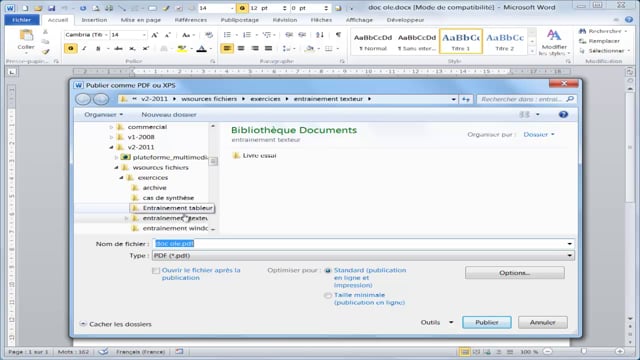This screenshot has width=640, height=360.
Task: Select Taille minimale optimization
Action: (328, 296)
